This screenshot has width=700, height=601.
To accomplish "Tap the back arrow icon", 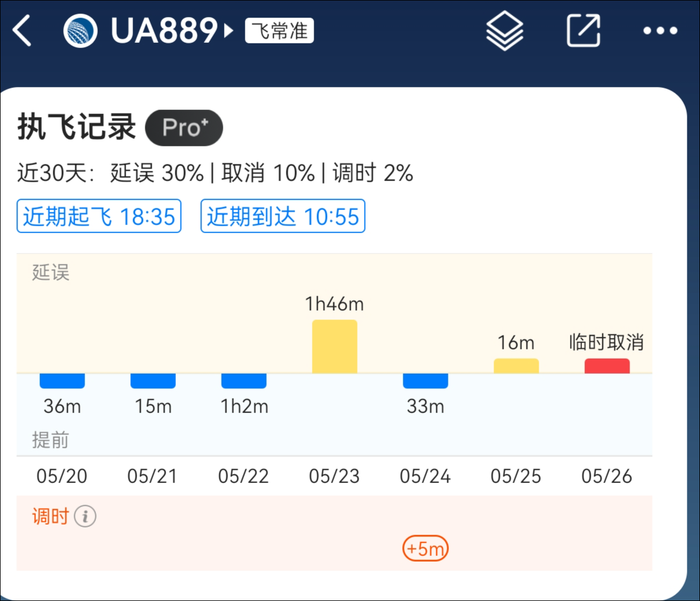I will [x=22, y=30].
